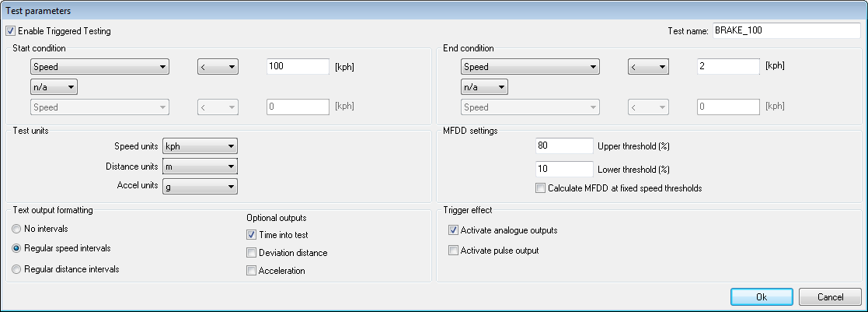Open the End condition Speed dropdown

(x=530, y=67)
